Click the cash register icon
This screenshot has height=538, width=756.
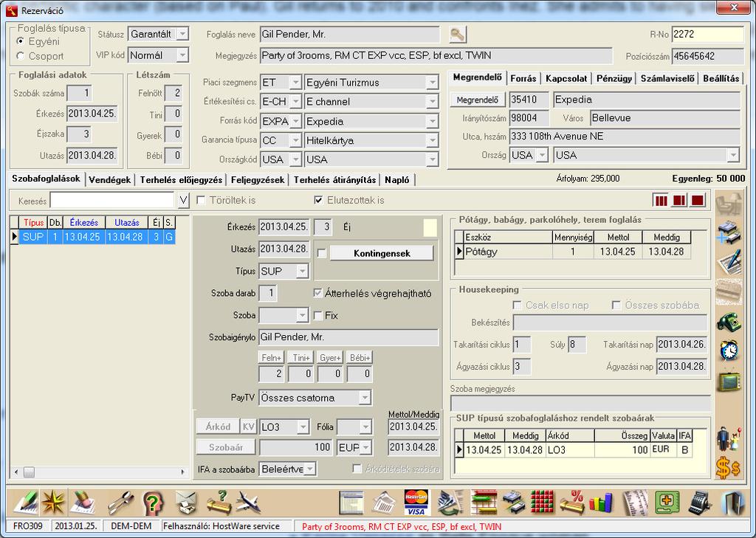(700, 503)
